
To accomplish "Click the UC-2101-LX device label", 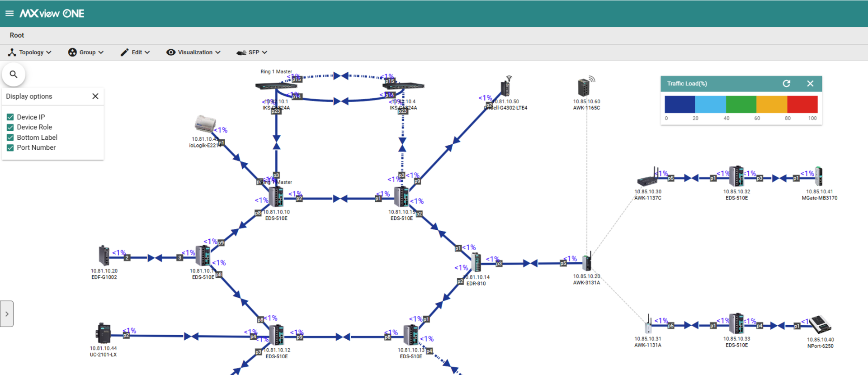I will [x=103, y=355].
